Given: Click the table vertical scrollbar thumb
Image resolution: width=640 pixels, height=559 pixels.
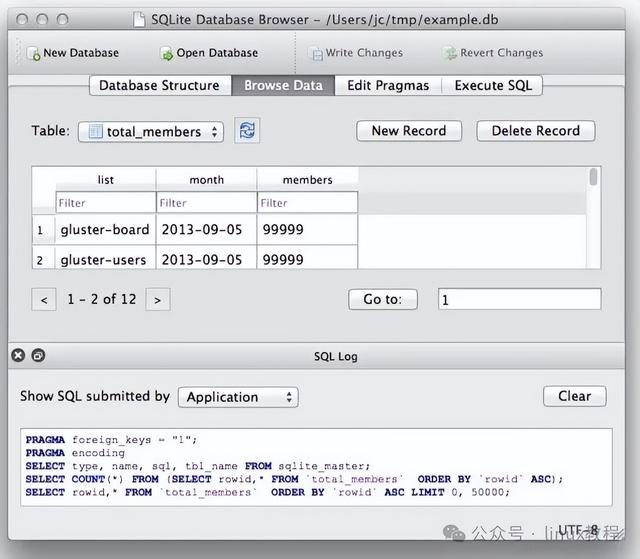Looking at the screenshot, I should [593, 177].
